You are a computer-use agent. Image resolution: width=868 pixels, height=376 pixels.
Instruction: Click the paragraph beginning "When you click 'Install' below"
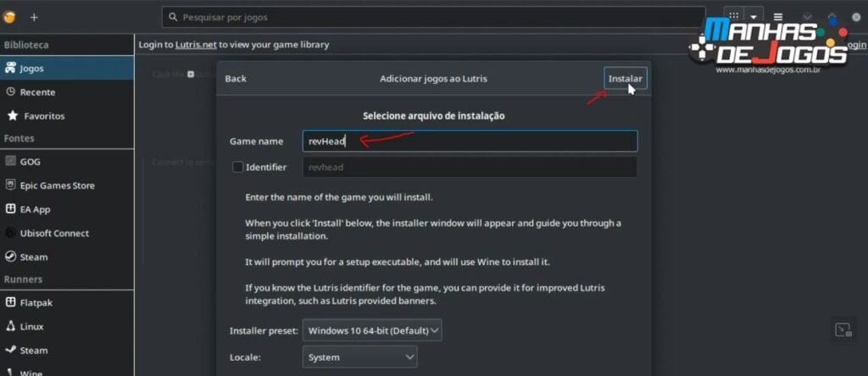point(433,229)
